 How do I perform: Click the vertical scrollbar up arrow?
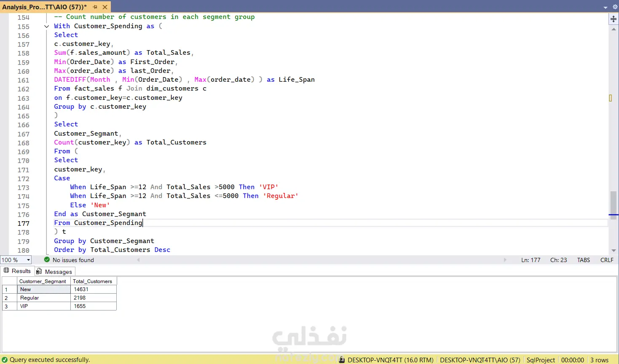(x=614, y=29)
